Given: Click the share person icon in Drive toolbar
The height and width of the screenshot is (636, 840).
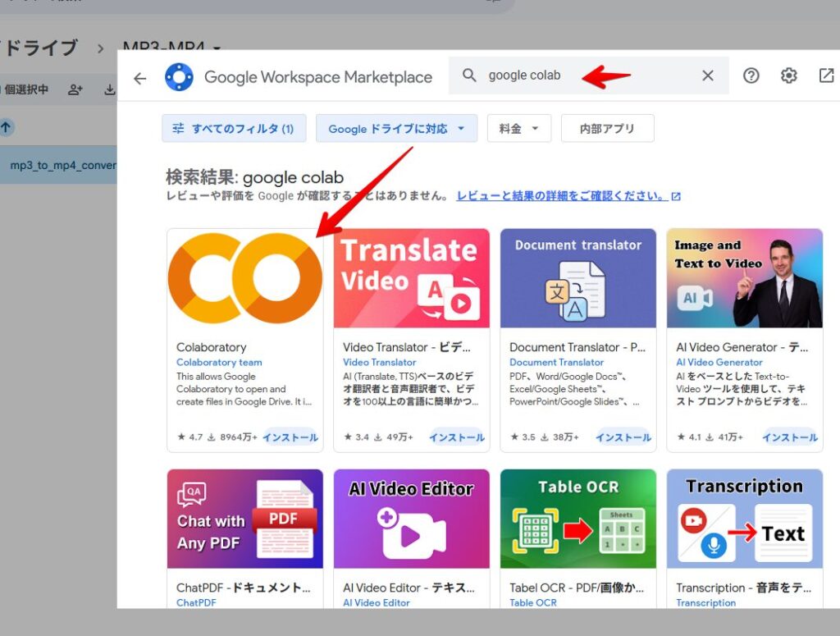Looking at the screenshot, I should click(75, 89).
